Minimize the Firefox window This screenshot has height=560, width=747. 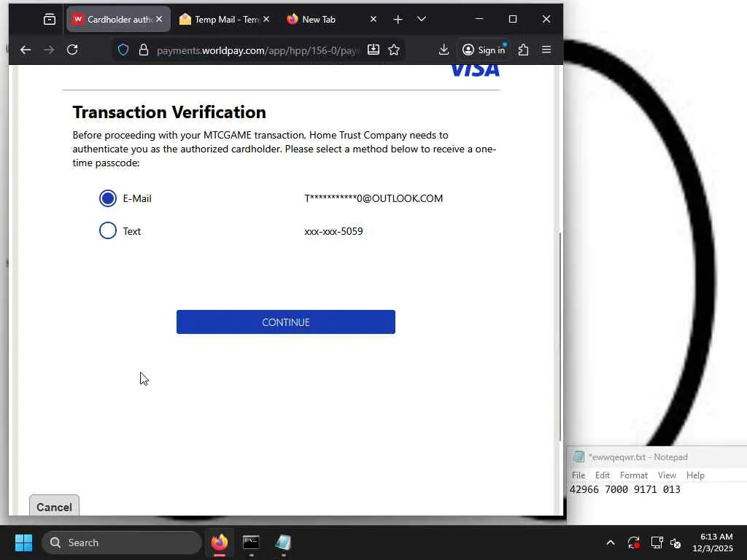point(479,19)
